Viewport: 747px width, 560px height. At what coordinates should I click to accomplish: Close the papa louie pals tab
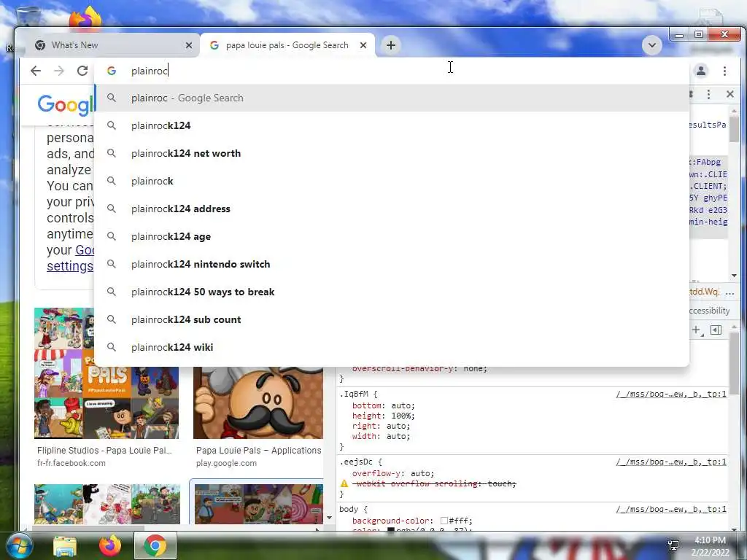[x=363, y=45]
